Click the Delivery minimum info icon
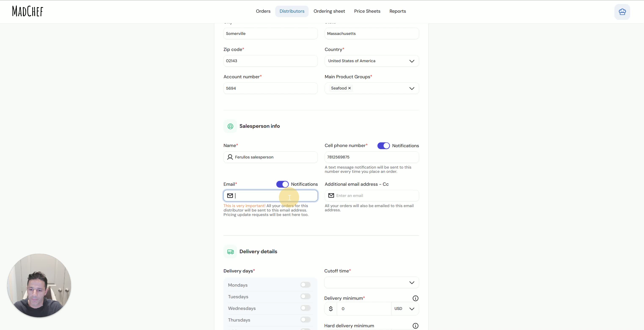 tap(415, 298)
